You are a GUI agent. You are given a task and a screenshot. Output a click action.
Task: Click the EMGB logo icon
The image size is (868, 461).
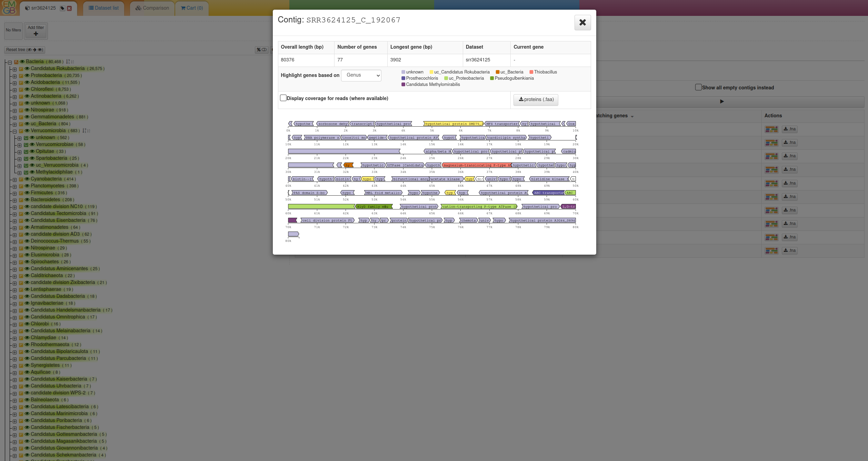[x=9, y=8]
